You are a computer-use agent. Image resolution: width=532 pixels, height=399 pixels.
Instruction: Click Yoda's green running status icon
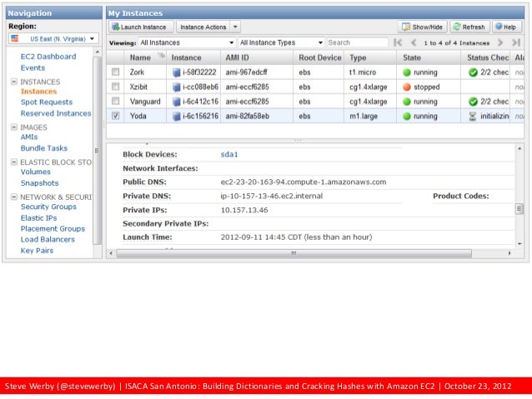point(406,116)
